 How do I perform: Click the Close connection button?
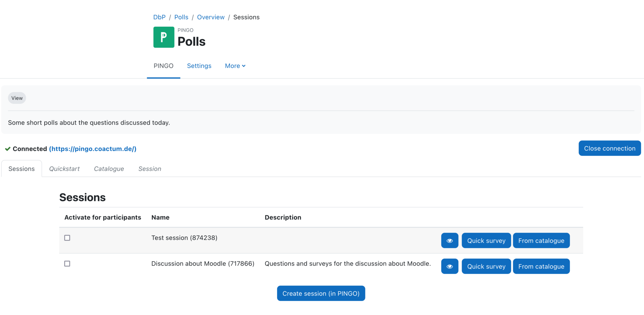(x=610, y=148)
